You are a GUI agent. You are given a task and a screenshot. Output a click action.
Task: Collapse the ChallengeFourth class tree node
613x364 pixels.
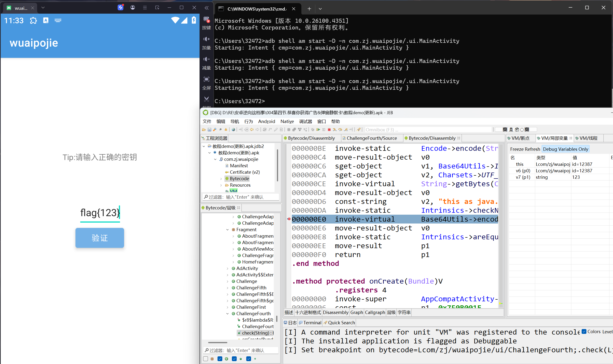227,314
